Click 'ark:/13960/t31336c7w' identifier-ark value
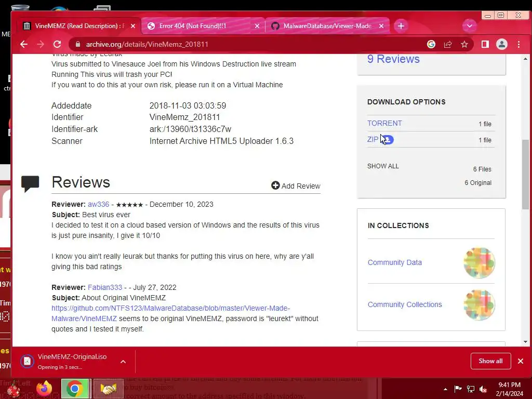Image resolution: width=532 pixels, height=399 pixels. coord(190,129)
